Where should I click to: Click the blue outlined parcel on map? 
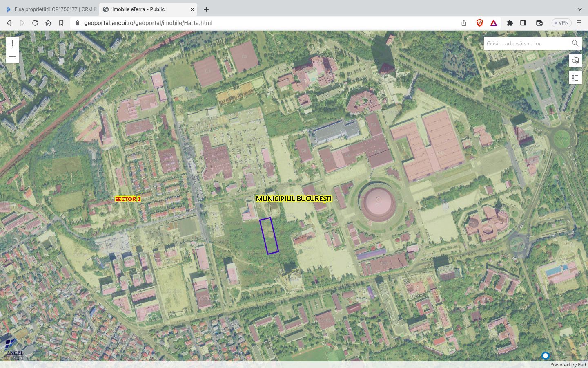click(x=269, y=236)
